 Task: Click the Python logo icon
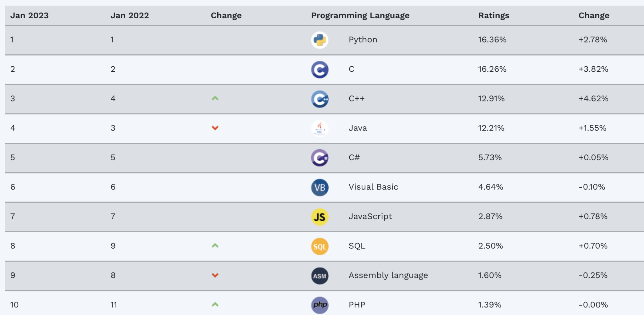pyautogui.click(x=320, y=40)
